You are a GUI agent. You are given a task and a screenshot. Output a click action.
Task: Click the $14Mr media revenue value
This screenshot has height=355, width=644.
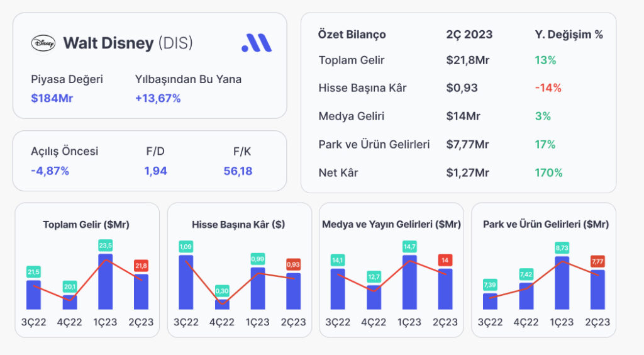(464, 116)
